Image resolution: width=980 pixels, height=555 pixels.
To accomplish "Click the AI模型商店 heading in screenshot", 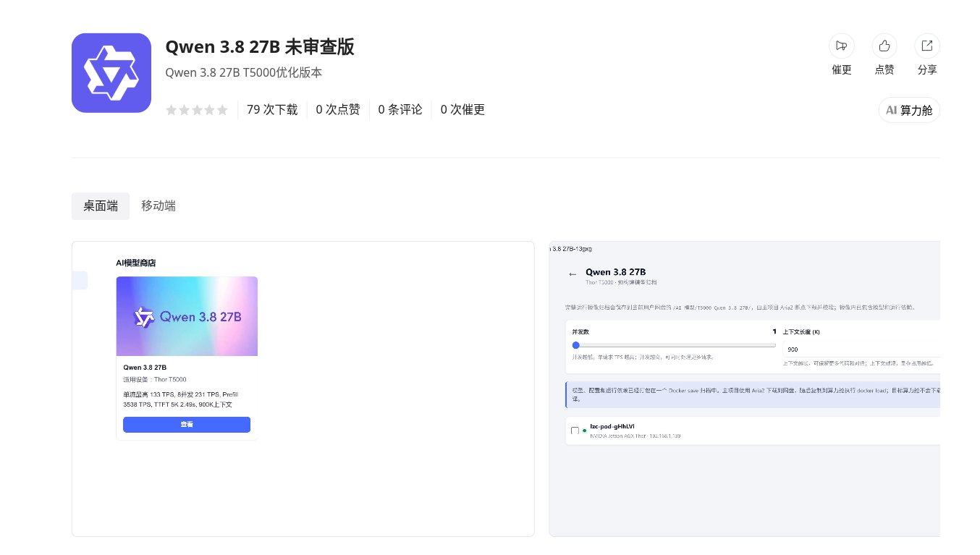I will point(135,263).
